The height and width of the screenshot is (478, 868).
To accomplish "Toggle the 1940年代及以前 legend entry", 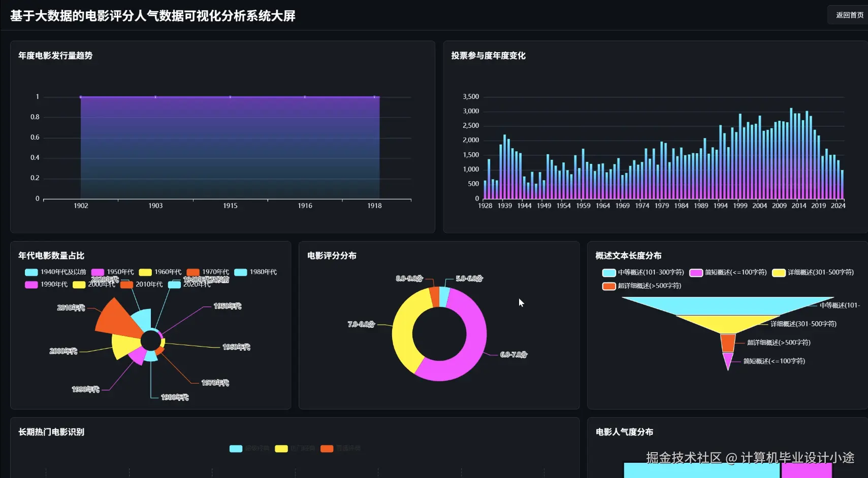I will (55, 272).
